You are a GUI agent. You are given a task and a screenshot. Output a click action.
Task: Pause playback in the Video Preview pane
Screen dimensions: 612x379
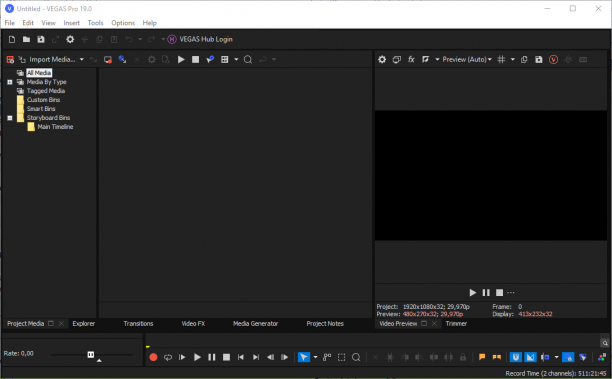tap(486, 292)
